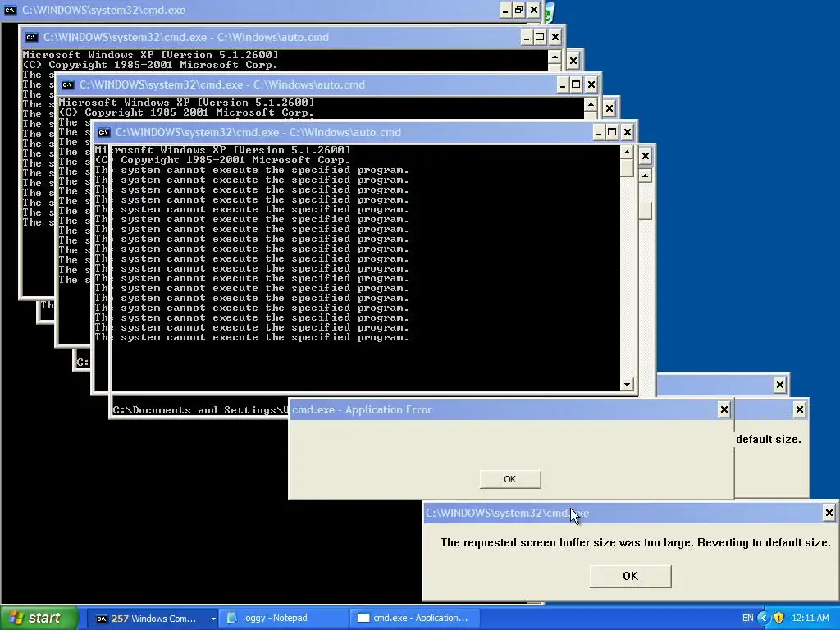Close the middle auto.cmd window
The image size is (840, 630).
click(591, 84)
